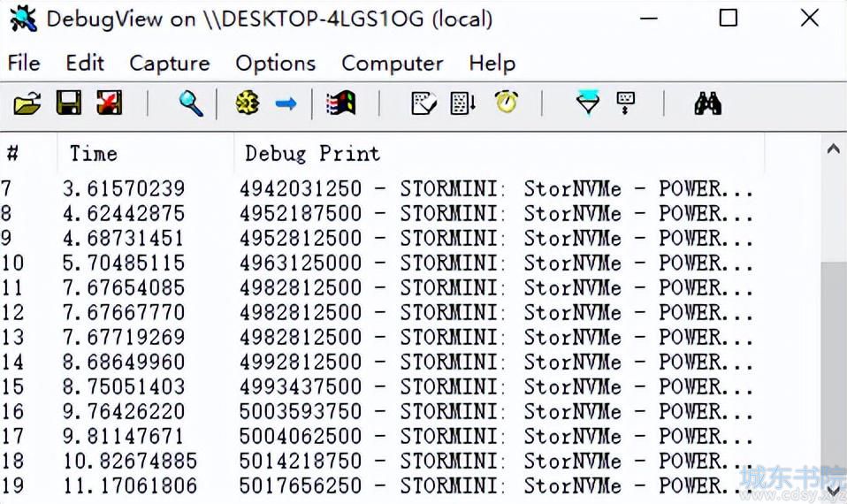
Task: Toggle kernel capture gear icon
Action: [x=248, y=103]
